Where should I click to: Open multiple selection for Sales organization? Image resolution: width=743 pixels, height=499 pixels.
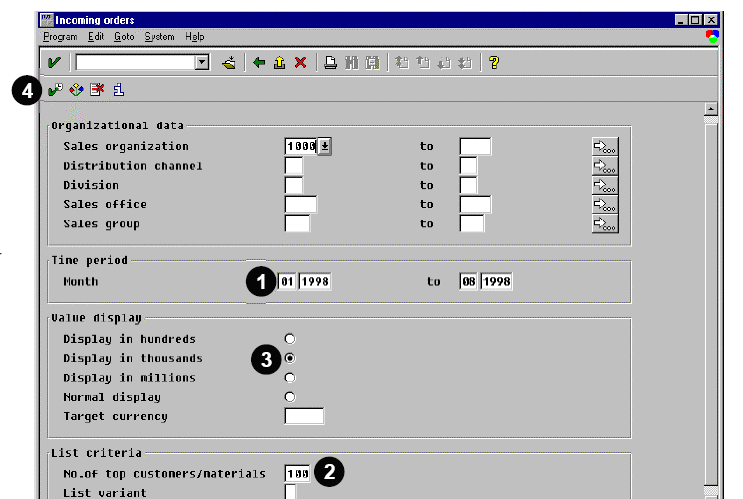(605, 146)
